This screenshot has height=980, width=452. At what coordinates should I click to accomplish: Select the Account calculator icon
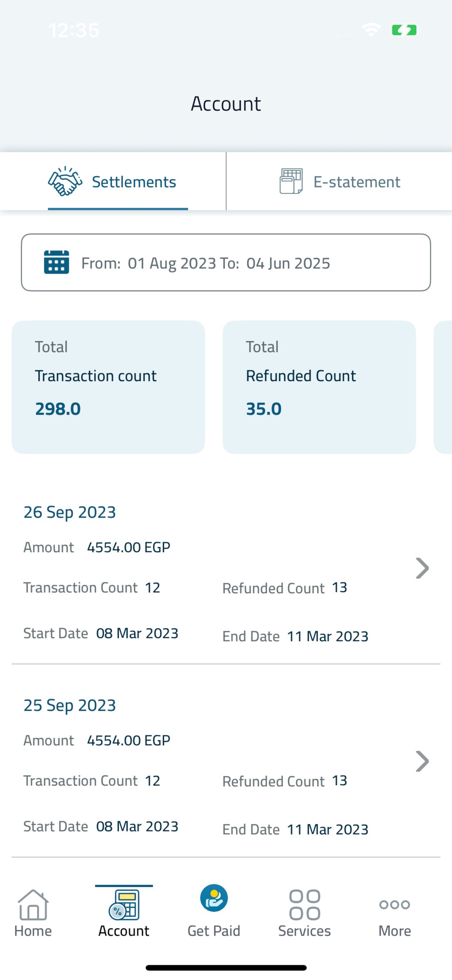point(124,905)
